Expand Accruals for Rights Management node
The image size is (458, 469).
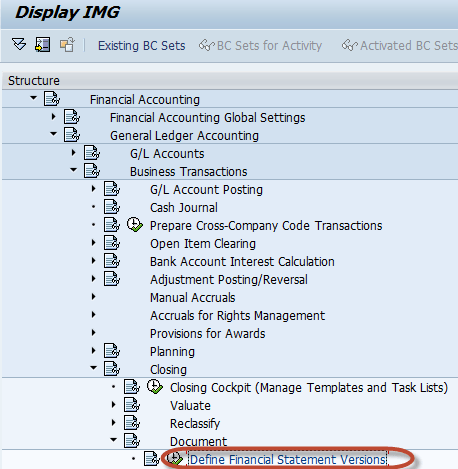pos(94,315)
